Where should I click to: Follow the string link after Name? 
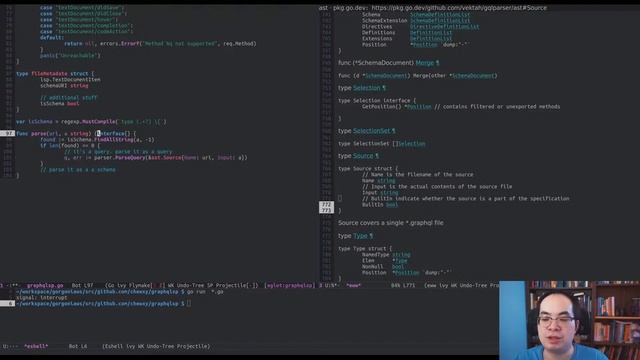coord(386,180)
